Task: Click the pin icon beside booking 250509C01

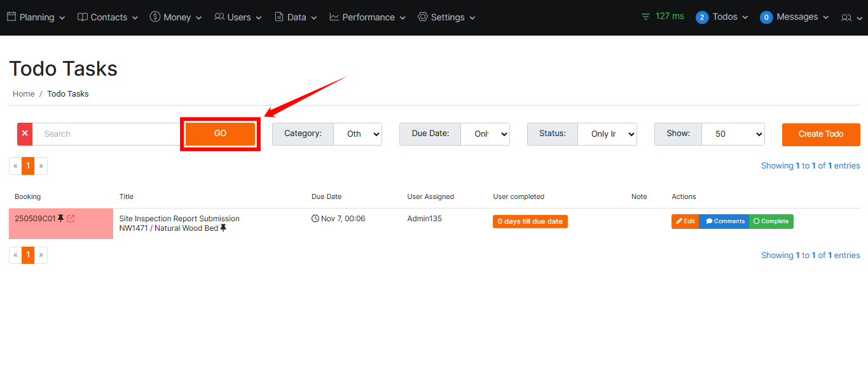Action: click(61, 219)
